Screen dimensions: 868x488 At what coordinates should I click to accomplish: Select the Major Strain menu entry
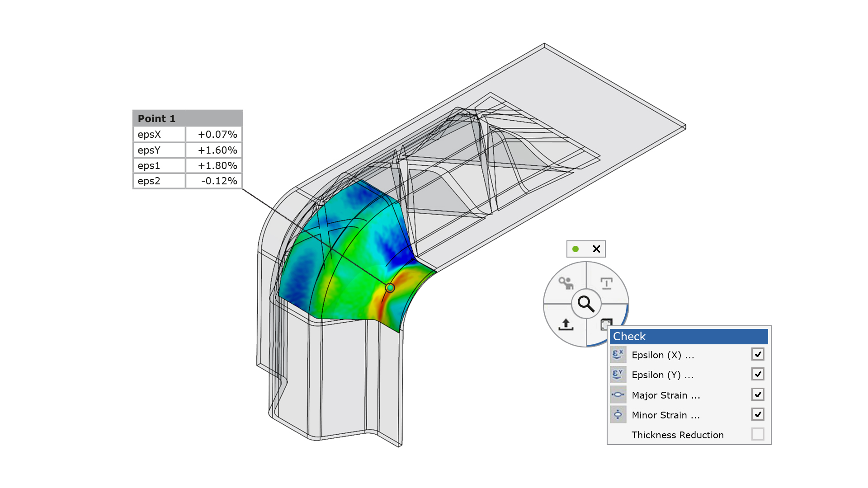665,395
